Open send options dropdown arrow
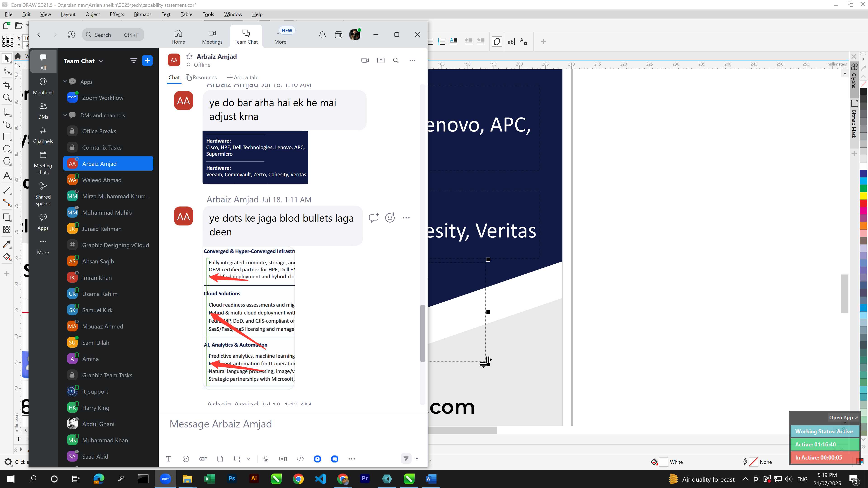Viewport: 868px width, 488px height. pos(417,458)
